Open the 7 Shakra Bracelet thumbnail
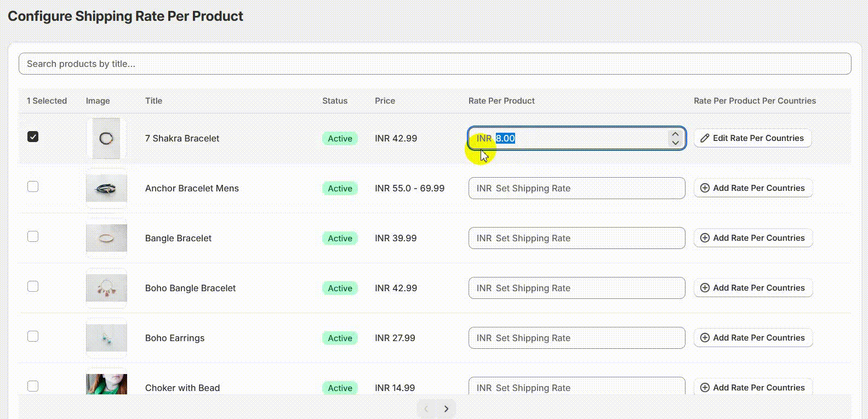Screen dimensions: 868x419 [106, 138]
